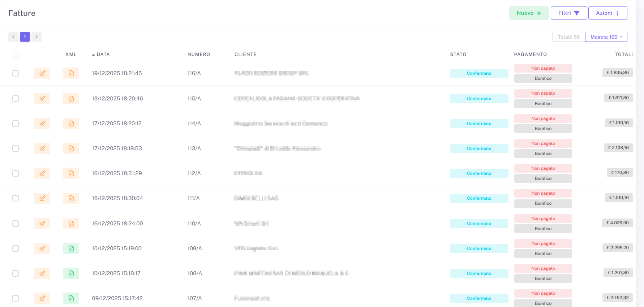The width and height of the screenshot is (644, 307).
Task: Click Non pagato badge for invoice 116/A
Action: [x=543, y=68]
